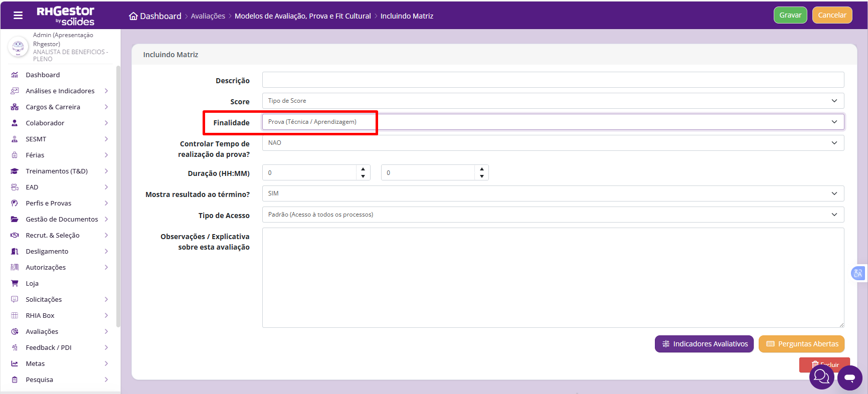Open the hamburger menu icon
This screenshot has width=868, height=394.
click(18, 16)
